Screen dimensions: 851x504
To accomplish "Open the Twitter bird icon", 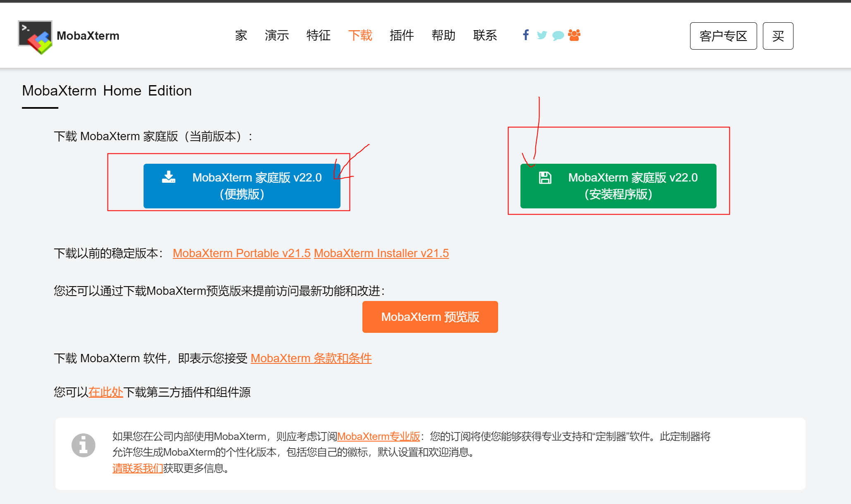I will click(542, 35).
